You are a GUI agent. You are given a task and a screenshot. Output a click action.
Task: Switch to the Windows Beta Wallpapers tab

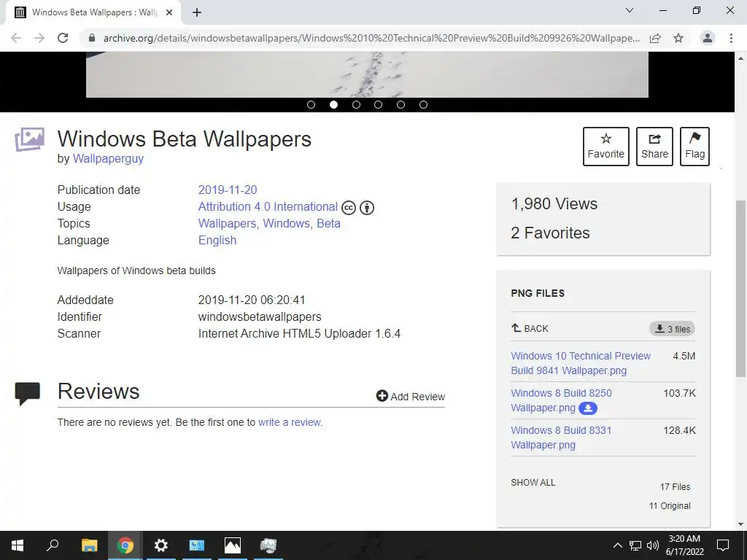93,12
